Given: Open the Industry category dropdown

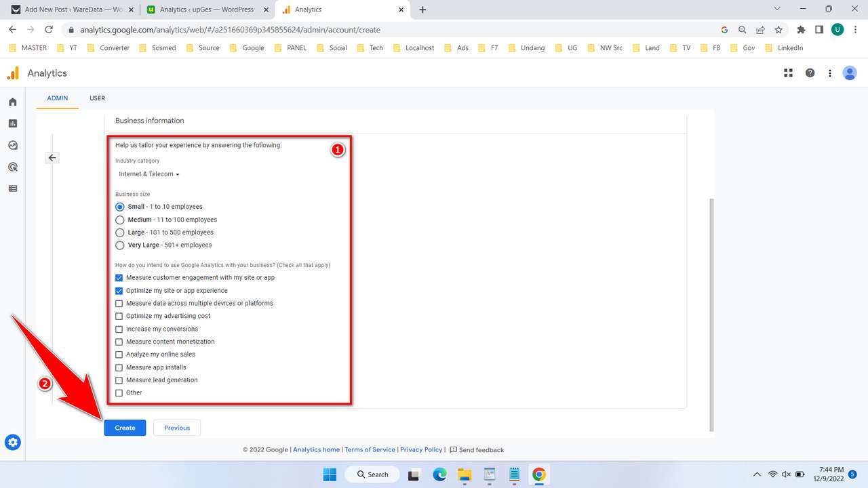Looking at the screenshot, I should 149,174.
